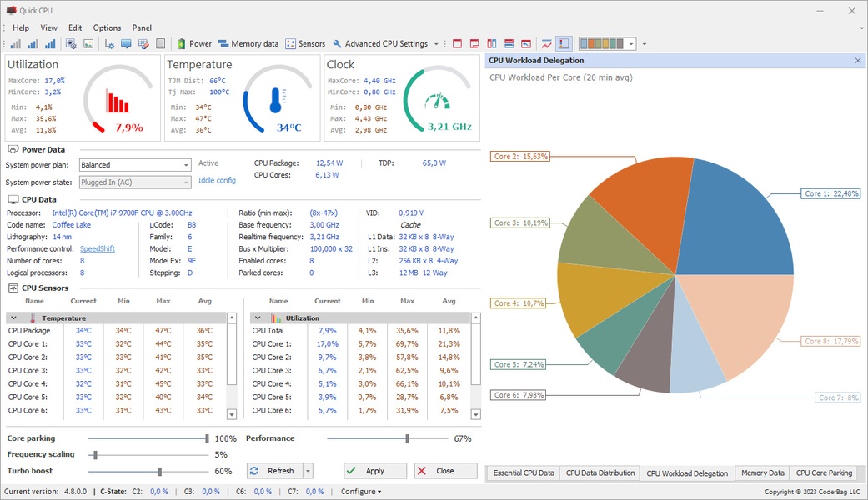868x500 pixels.
Task: Collapse the Utilization sensor group
Action: tap(258, 318)
